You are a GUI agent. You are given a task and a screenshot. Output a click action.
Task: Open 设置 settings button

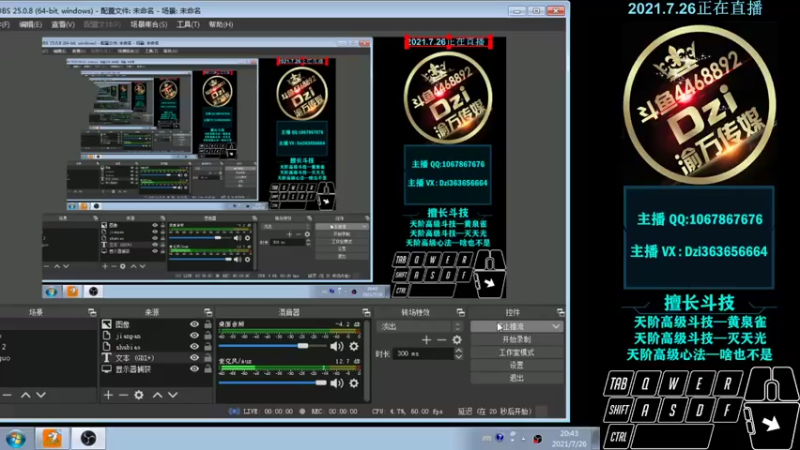tap(517, 365)
